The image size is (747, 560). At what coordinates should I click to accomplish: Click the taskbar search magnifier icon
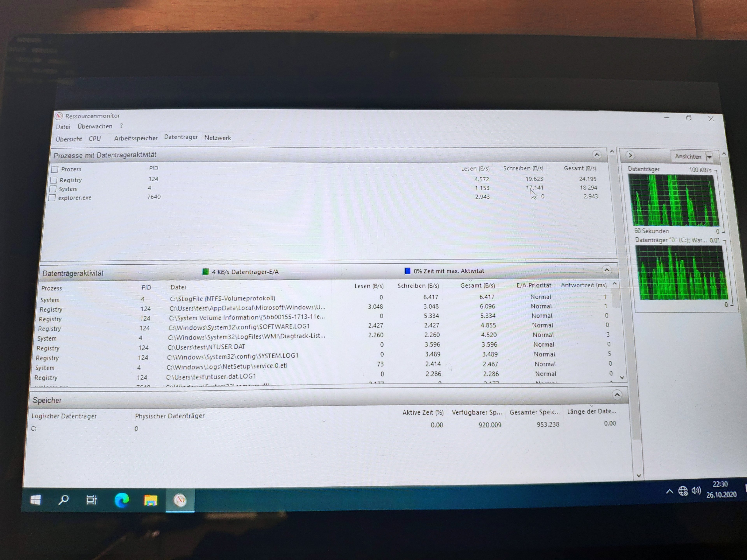[63, 500]
